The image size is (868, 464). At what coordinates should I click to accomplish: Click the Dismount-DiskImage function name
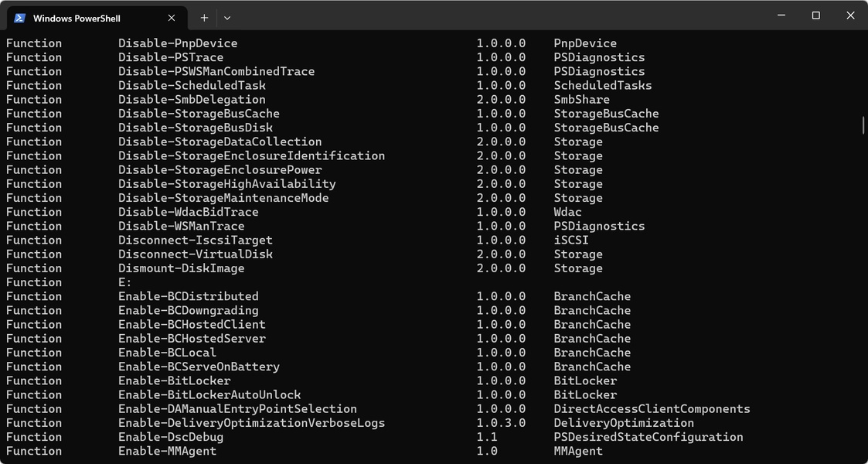[181, 268]
